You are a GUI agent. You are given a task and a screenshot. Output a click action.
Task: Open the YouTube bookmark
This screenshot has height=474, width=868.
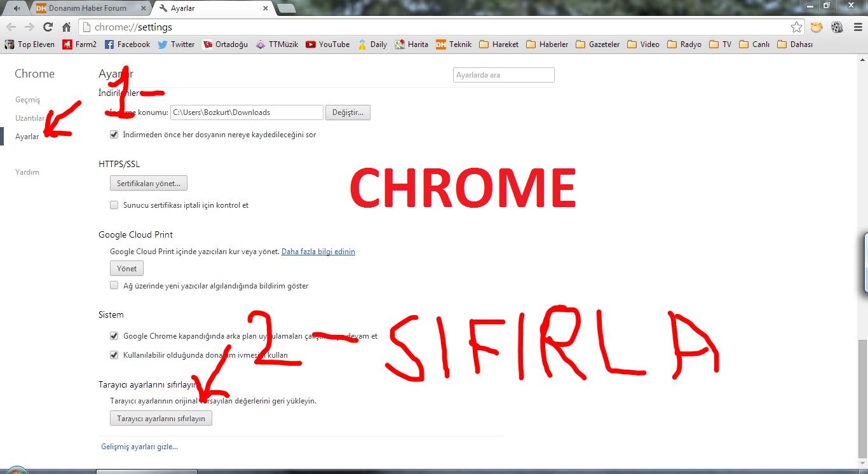coord(328,44)
